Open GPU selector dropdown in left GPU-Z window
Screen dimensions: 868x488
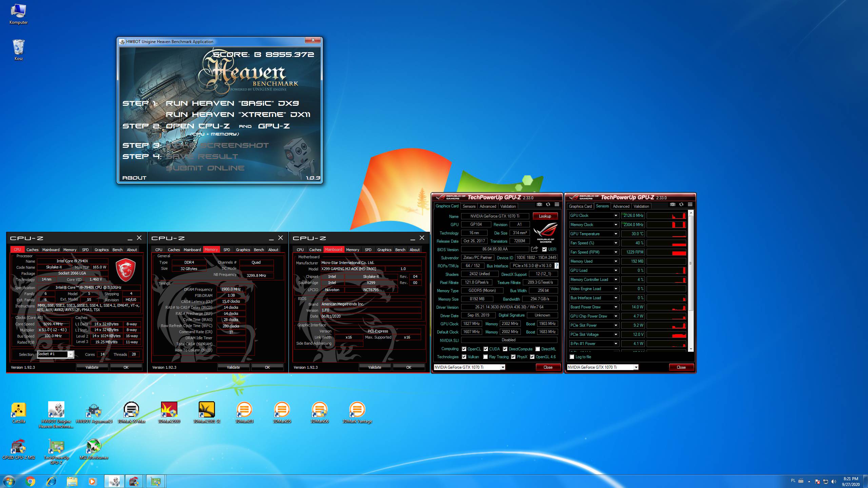coord(503,367)
